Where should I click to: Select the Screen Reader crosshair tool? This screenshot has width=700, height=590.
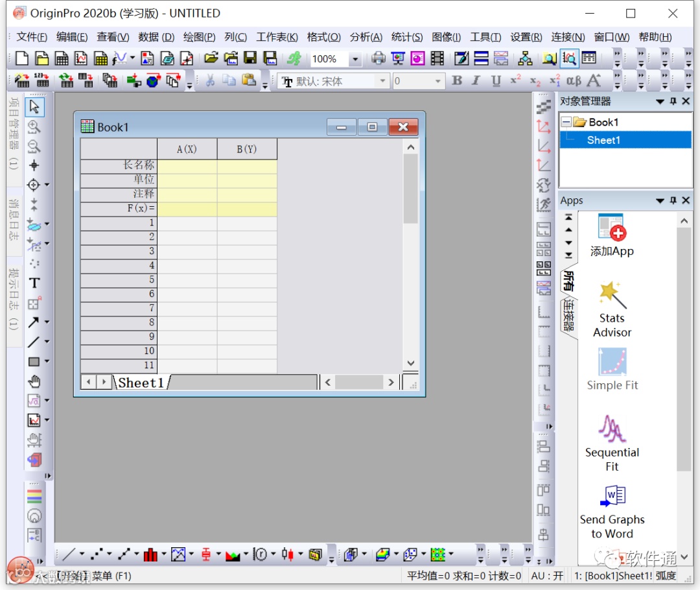pos(34,166)
